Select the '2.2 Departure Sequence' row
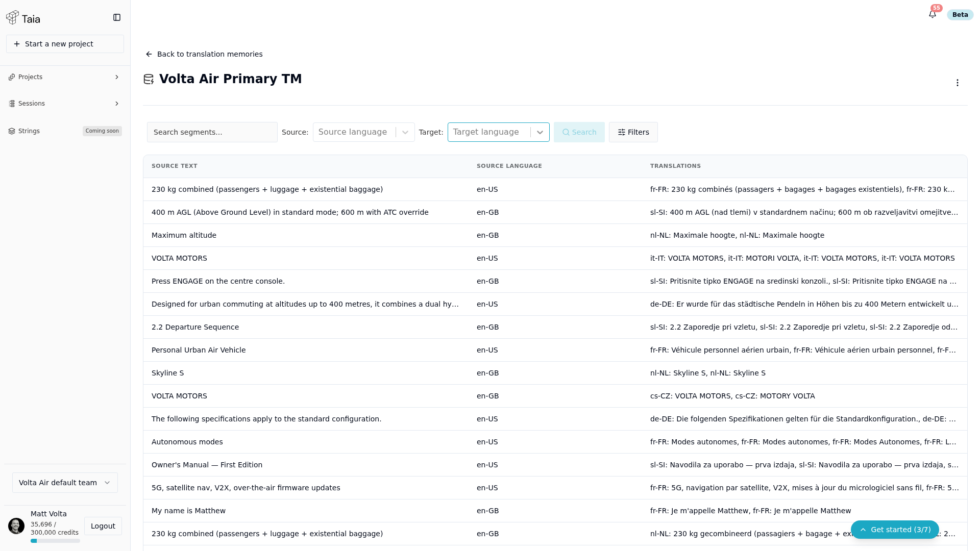The width and height of the screenshot is (980, 551). coord(555,327)
